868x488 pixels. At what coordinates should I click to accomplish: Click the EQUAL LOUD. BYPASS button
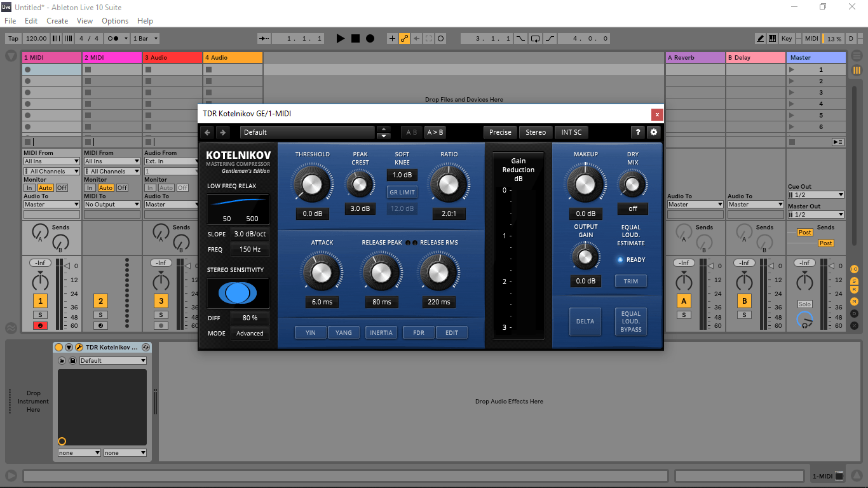click(631, 322)
